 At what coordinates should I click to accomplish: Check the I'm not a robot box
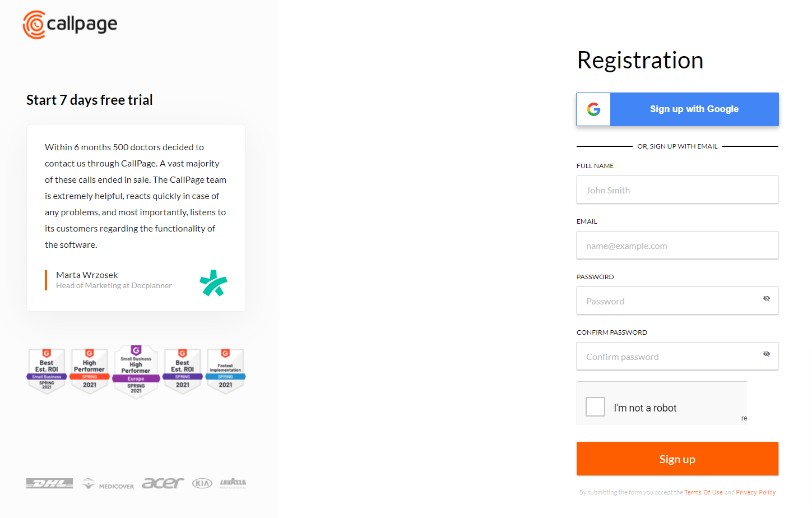[595, 407]
